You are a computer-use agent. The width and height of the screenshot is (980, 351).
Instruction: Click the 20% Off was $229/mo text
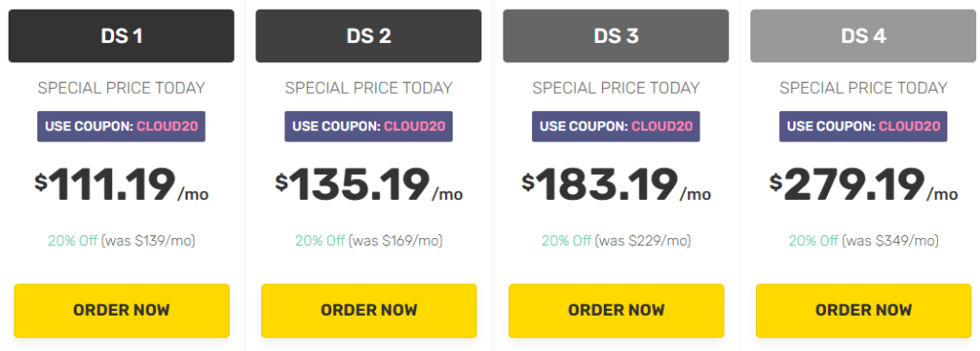click(x=616, y=240)
